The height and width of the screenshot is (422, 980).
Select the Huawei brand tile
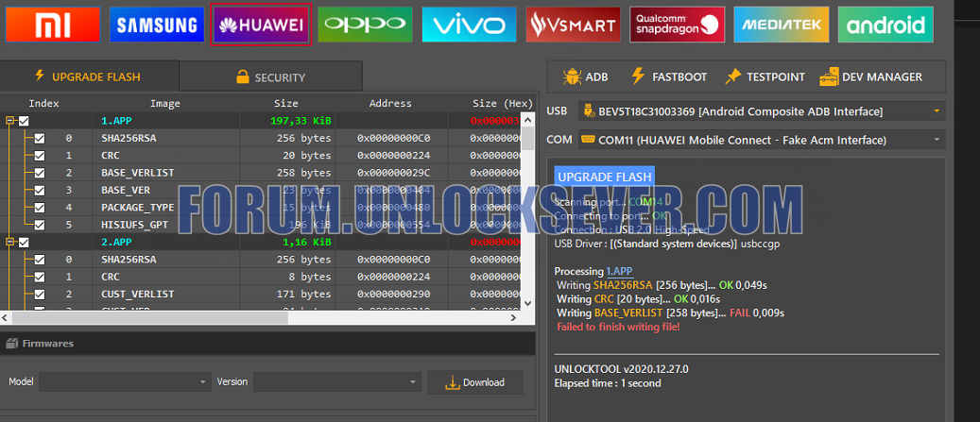(261, 25)
